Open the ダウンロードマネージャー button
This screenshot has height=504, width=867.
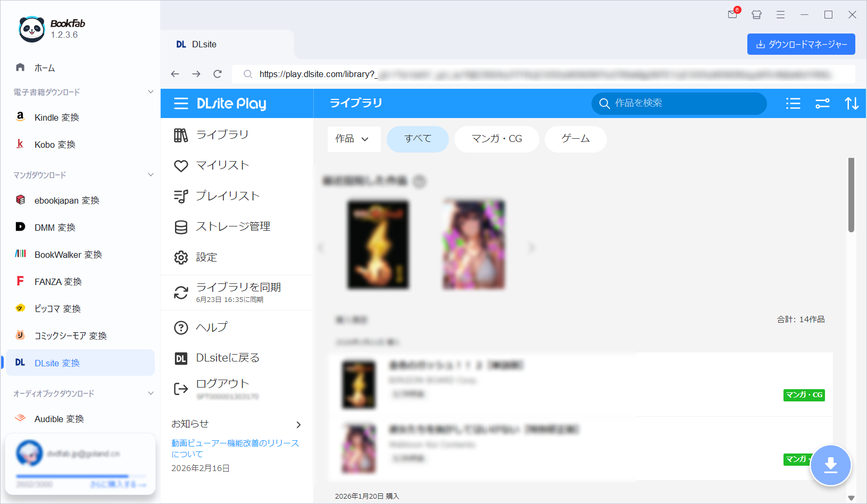pos(801,44)
